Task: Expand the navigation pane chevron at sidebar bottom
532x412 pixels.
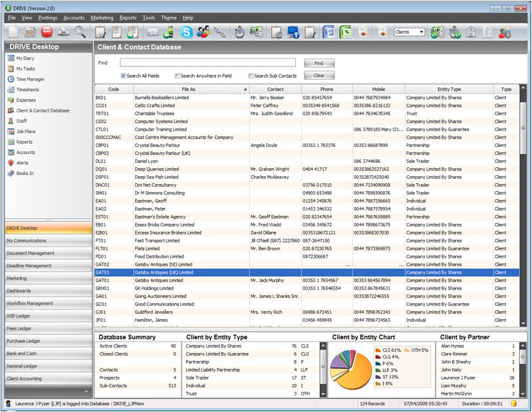Action: pyautogui.click(x=86, y=391)
